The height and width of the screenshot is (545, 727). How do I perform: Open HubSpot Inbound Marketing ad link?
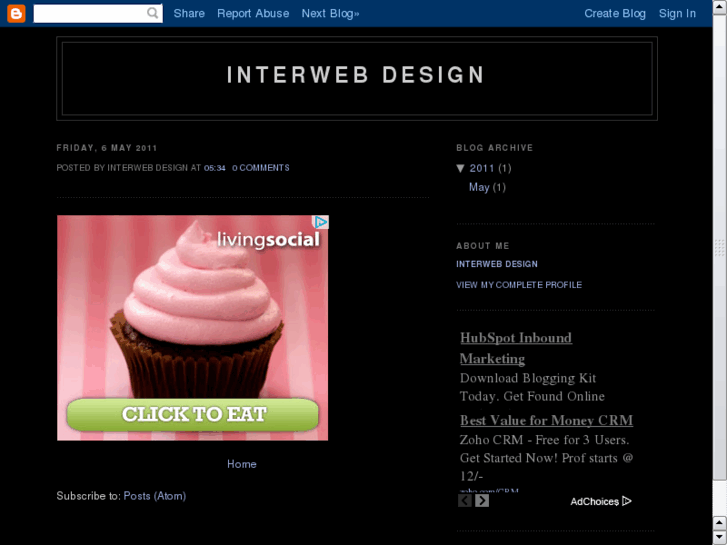click(516, 348)
